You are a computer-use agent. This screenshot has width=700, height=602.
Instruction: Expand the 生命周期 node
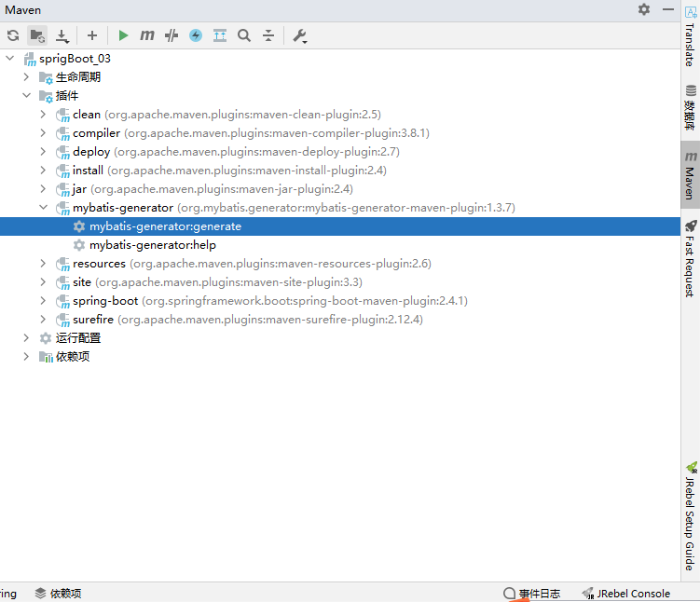tap(26, 76)
